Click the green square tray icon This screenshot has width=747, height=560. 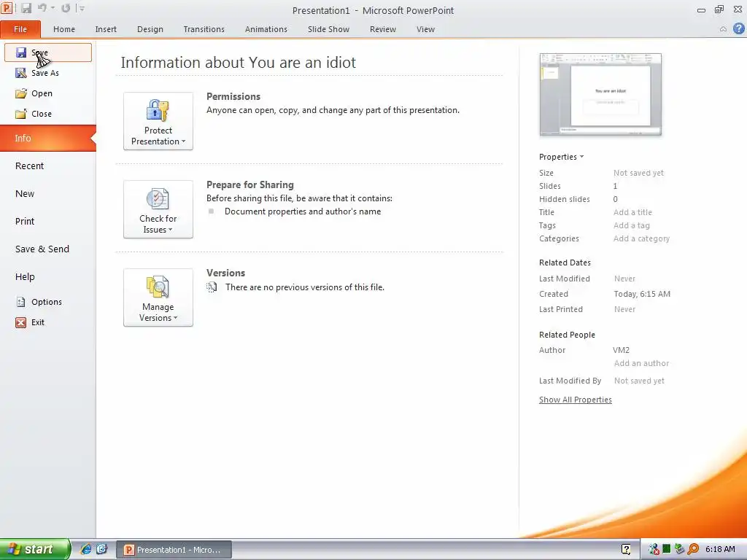(667, 549)
